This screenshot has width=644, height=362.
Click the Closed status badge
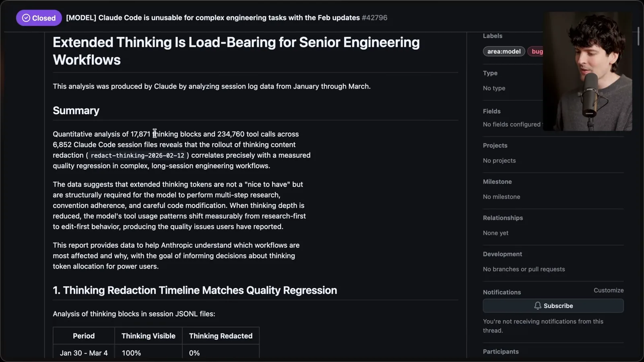pos(39,18)
